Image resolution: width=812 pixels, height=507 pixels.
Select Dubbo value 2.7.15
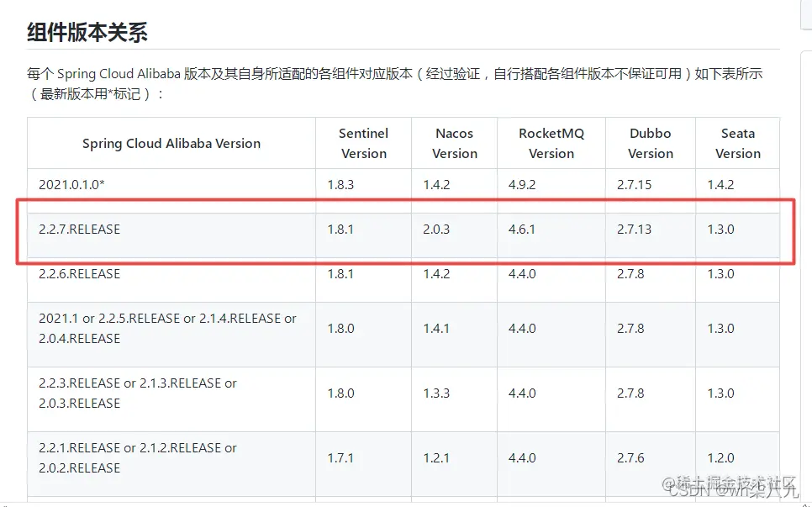tap(635, 185)
